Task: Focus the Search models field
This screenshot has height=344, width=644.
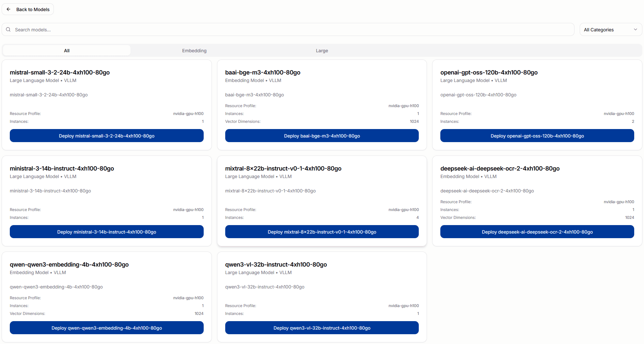Action: point(288,29)
